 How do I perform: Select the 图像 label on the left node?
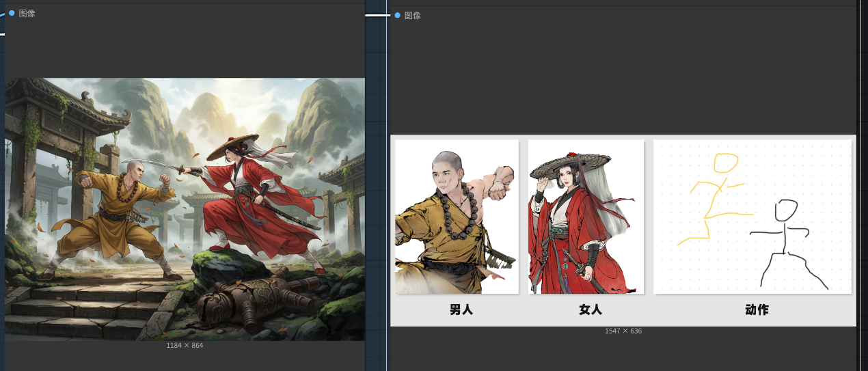[27, 13]
